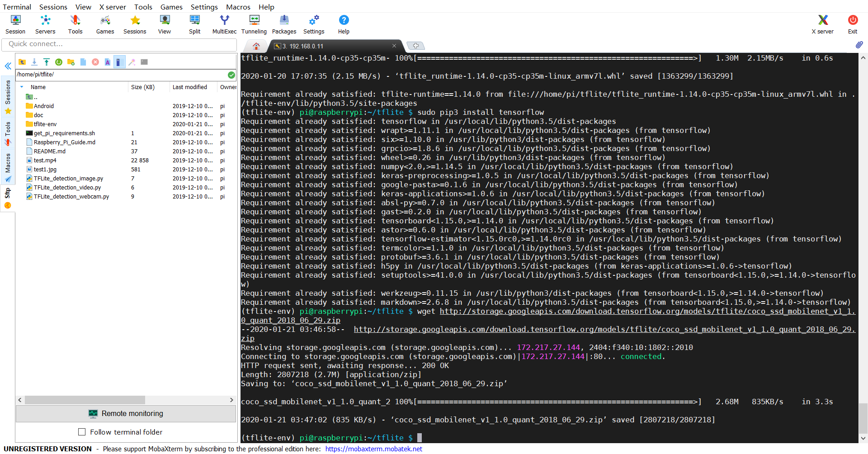Click the terminal scroll up arrow
Image resolution: width=868 pixels, height=454 pixels.
(x=863, y=58)
